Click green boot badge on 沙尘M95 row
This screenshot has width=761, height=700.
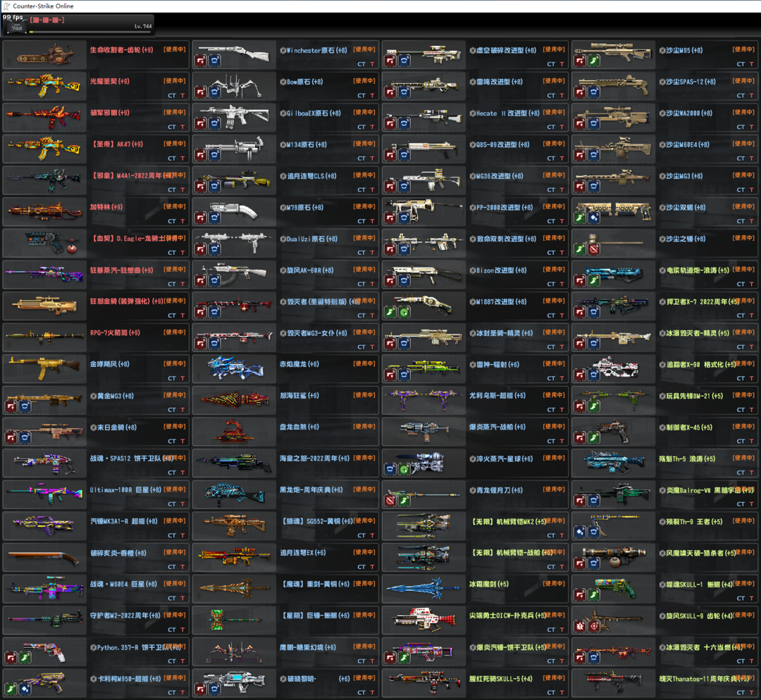point(593,61)
